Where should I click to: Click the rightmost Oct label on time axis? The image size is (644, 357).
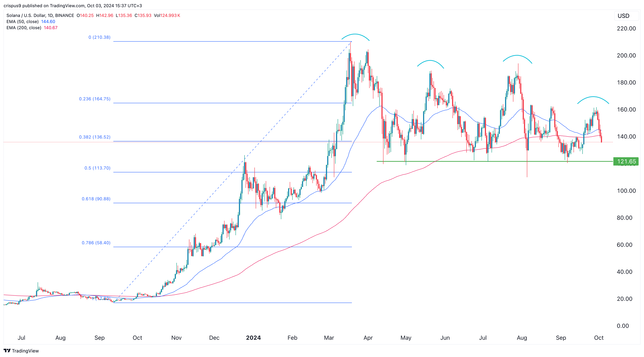pos(599,338)
